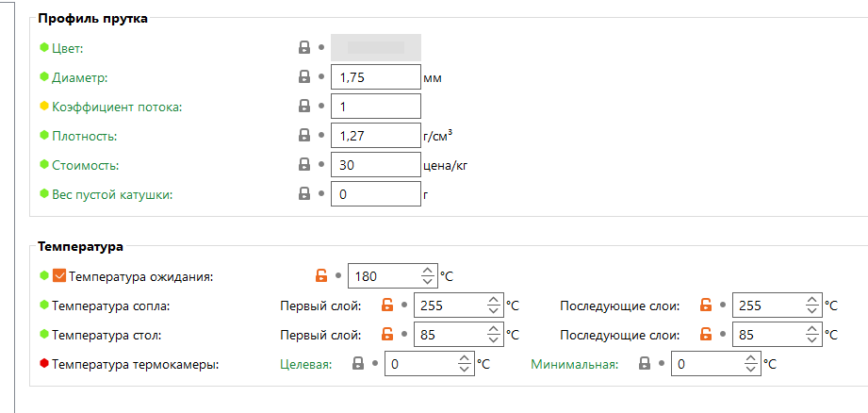Image resolution: width=868 pixels, height=413 pixels.
Task: Click orange unlock icon for bed Последующие слои
Action: point(705,334)
